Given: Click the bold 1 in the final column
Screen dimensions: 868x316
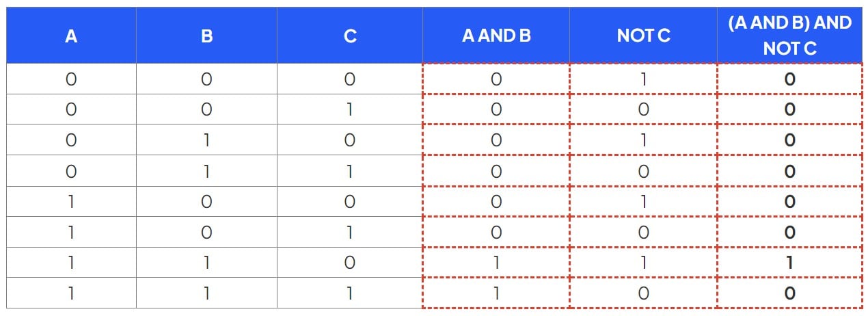Looking at the screenshot, I should [x=789, y=263].
